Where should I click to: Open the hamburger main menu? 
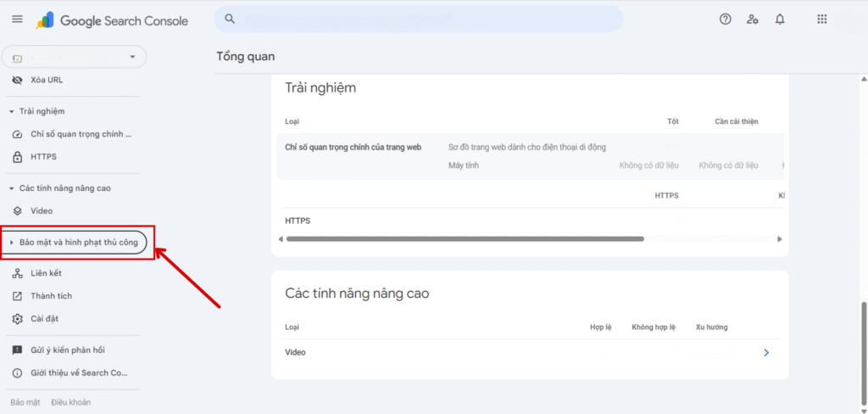click(17, 20)
